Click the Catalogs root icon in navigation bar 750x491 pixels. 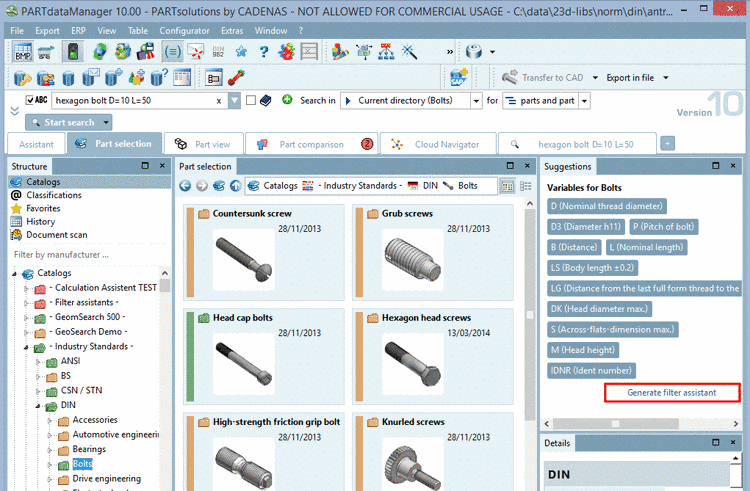(x=254, y=185)
